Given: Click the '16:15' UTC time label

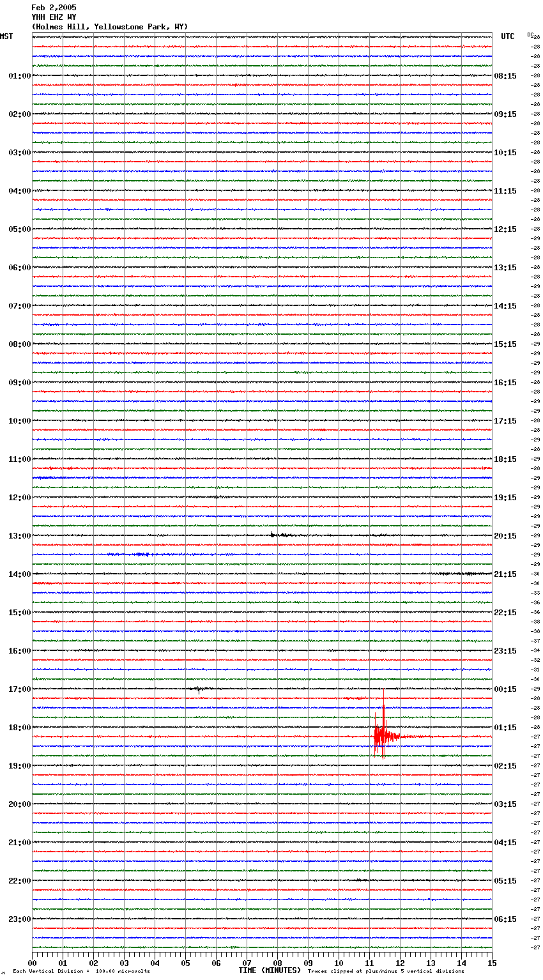Looking at the screenshot, I should pos(505,383).
